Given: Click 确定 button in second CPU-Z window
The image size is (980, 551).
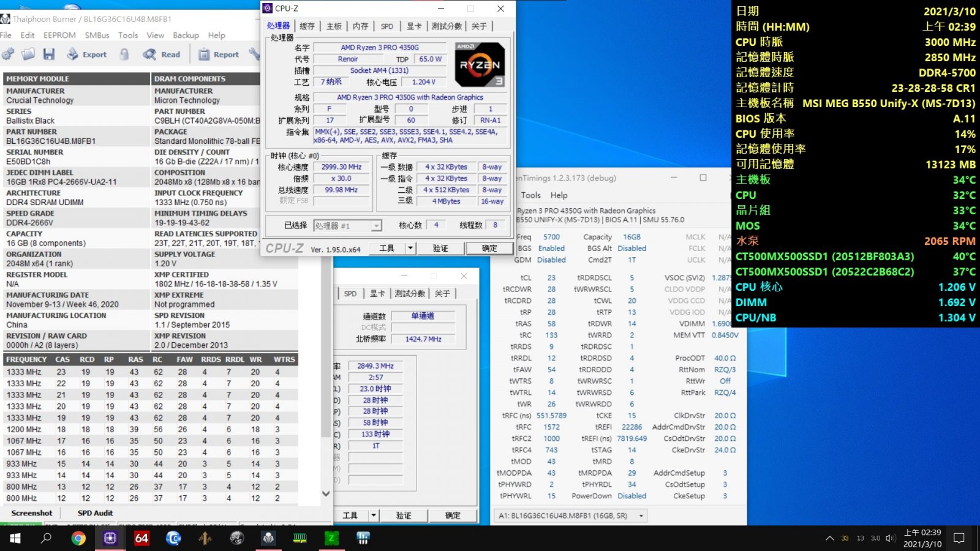Looking at the screenshot, I should [453, 515].
